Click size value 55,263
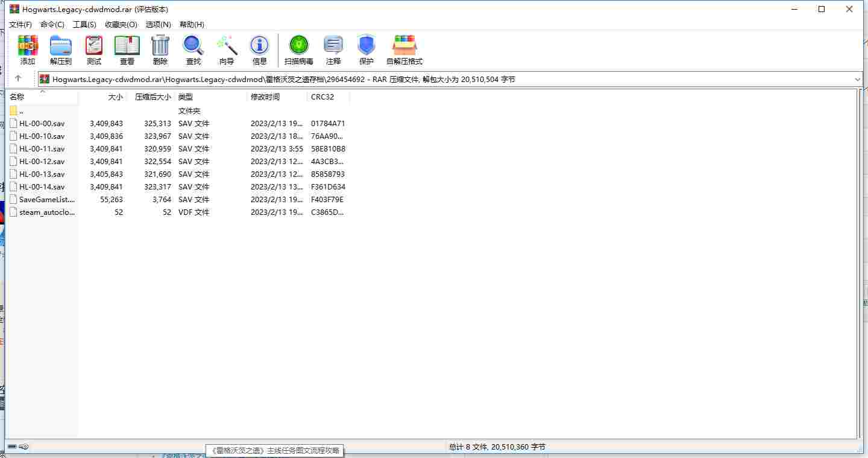Screen dimensions: 868x458 point(112,199)
